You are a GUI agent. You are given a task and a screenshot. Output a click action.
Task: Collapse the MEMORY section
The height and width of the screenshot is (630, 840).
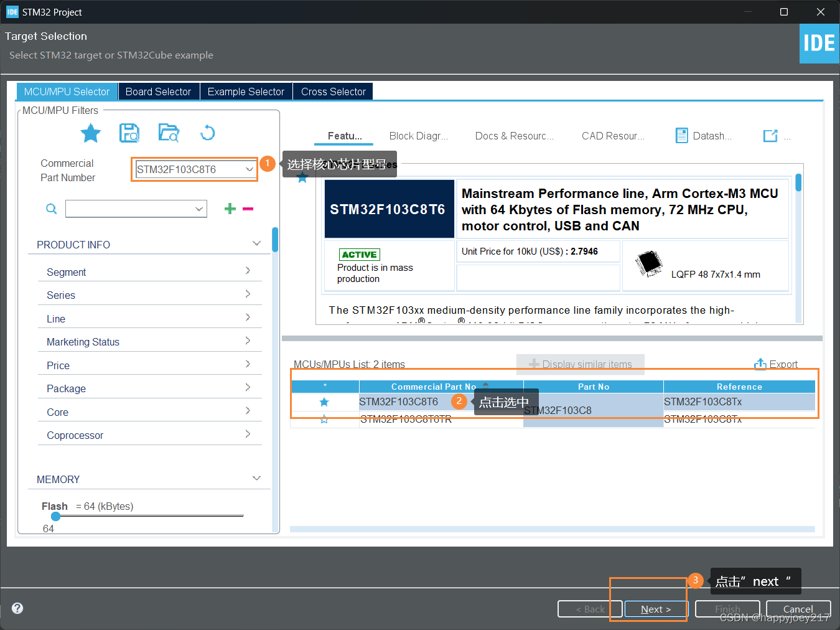(256, 478)
